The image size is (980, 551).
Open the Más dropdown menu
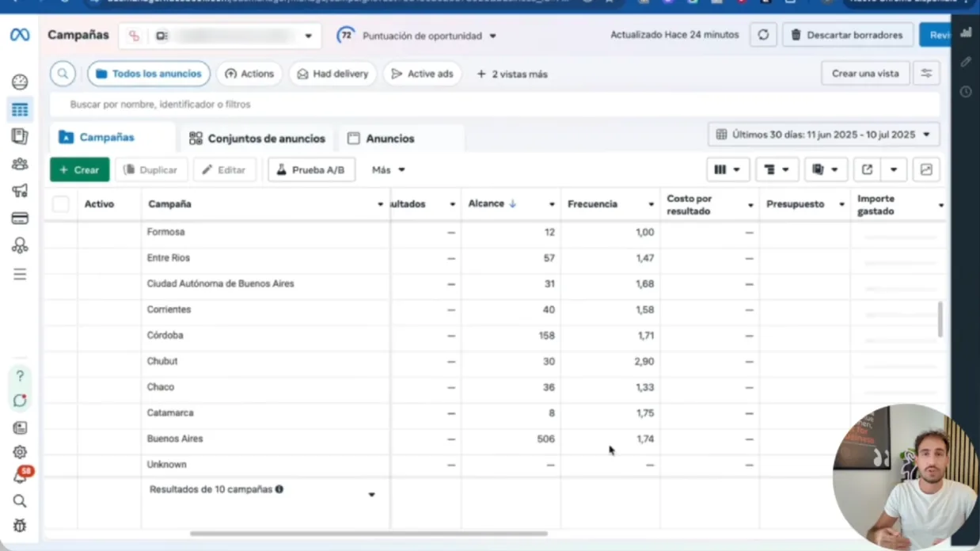coord(389,170)
